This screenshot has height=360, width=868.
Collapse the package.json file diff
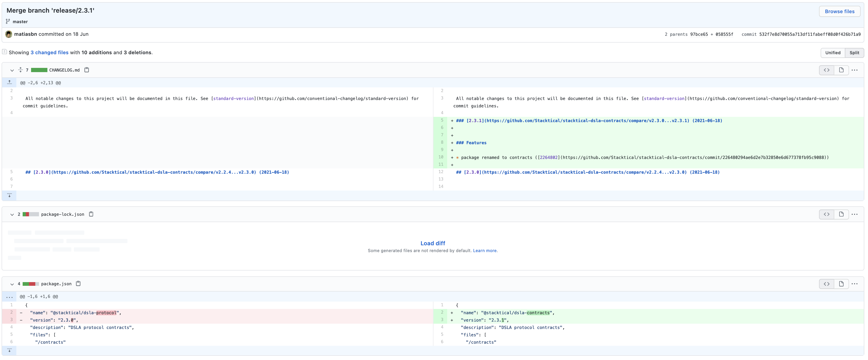pyautogui.click(x=12, y=284)
